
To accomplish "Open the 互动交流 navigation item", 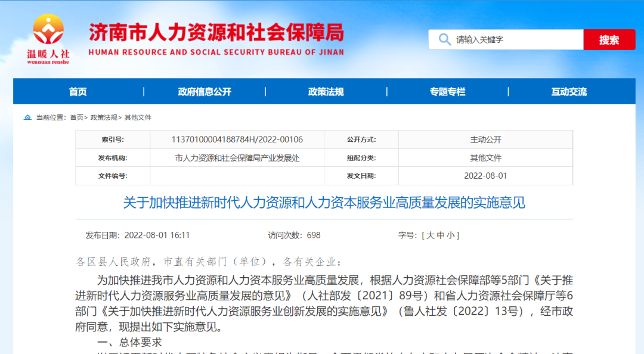I will tap(569, 92).
